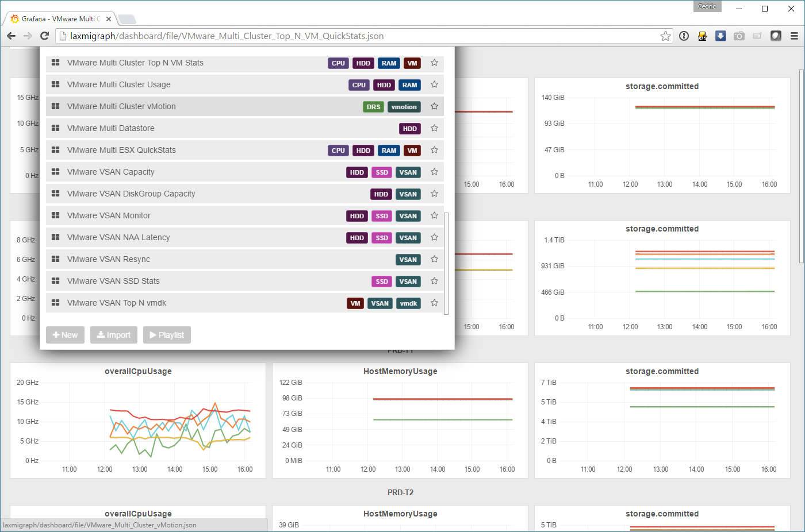This screenshot has height=532, width=805.
Task: Bookmark this page with the star icon
Action: click(665, 36)
